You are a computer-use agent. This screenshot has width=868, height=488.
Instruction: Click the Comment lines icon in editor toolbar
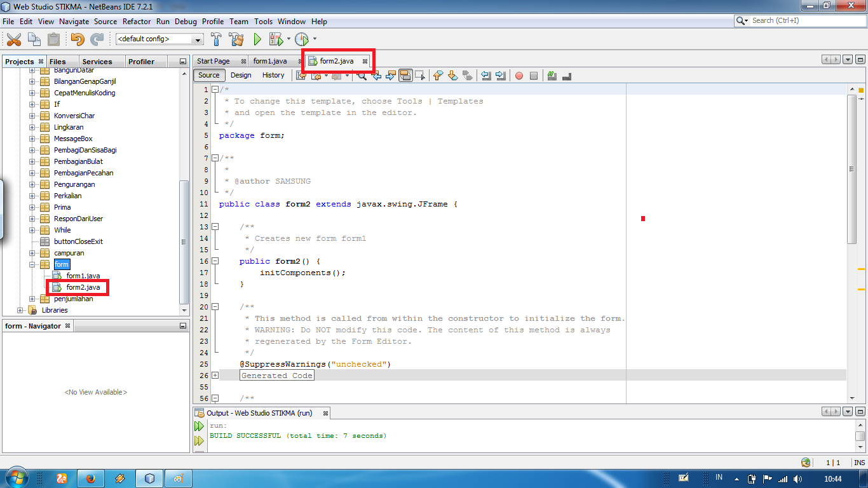(550, 76)
